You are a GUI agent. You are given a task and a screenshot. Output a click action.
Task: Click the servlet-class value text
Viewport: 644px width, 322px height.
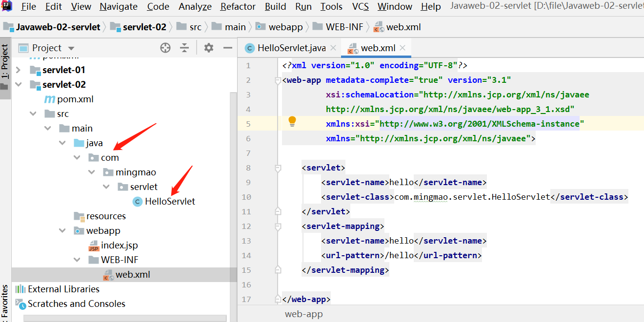click(472, 197)
